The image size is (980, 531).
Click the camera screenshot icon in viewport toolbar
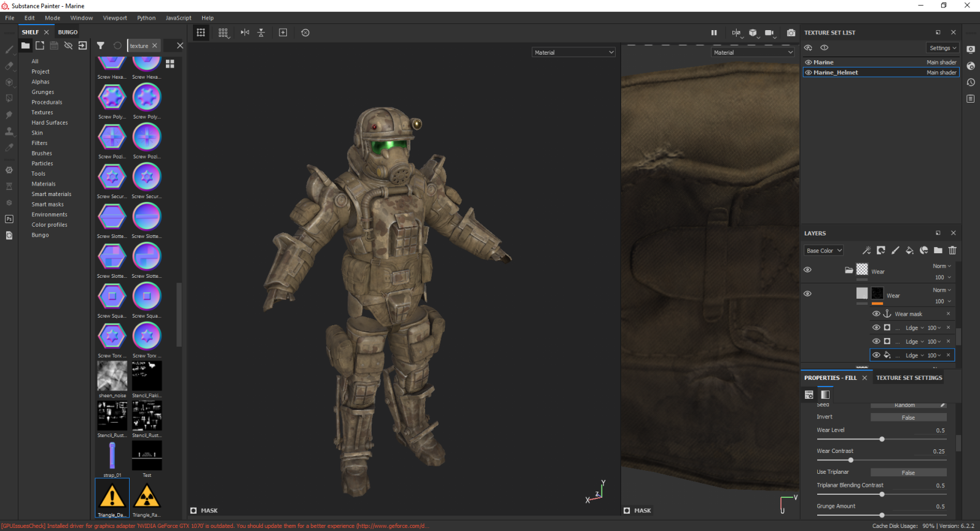coord(791,33)
